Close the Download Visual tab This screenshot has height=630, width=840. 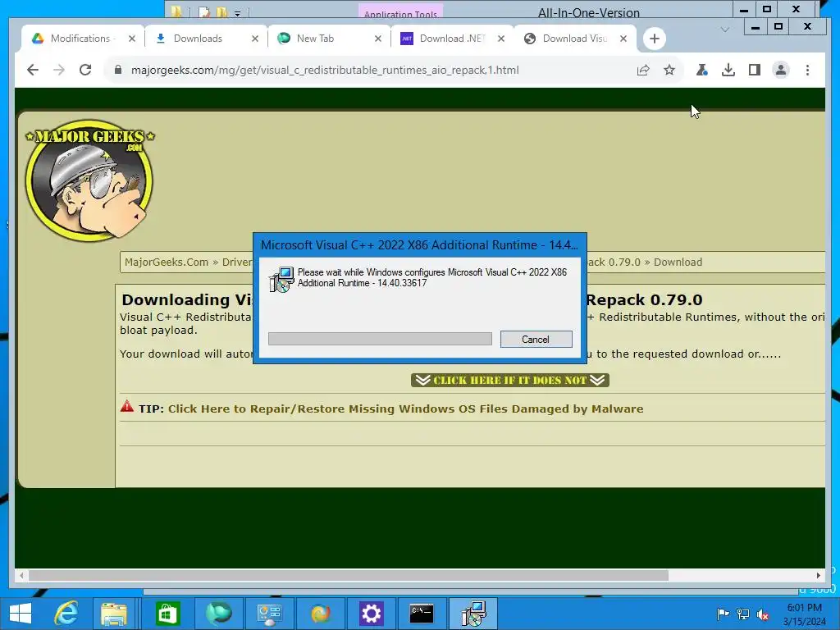pyautogui.click(x=623, y=39)
